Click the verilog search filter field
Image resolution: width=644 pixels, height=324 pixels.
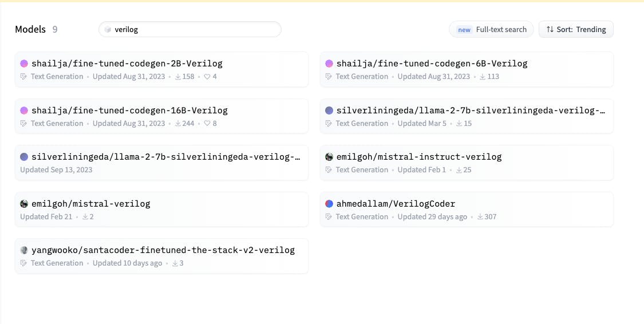195,29
